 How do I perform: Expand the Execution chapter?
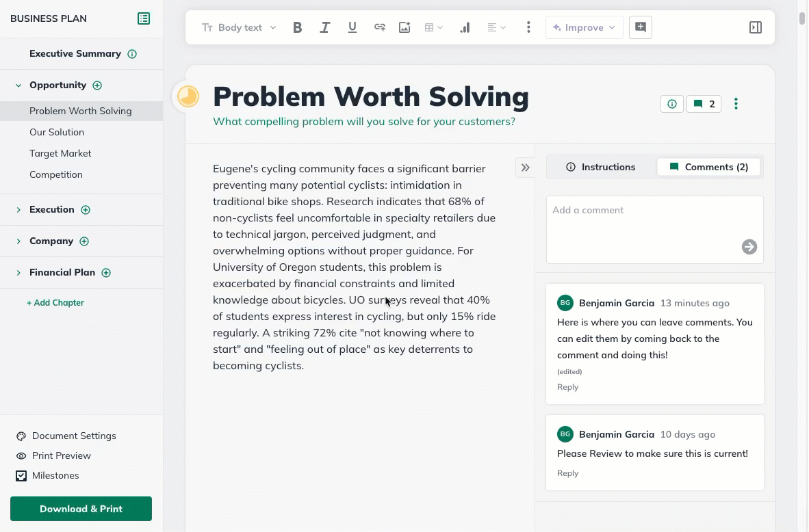click(x=18, y=210)
